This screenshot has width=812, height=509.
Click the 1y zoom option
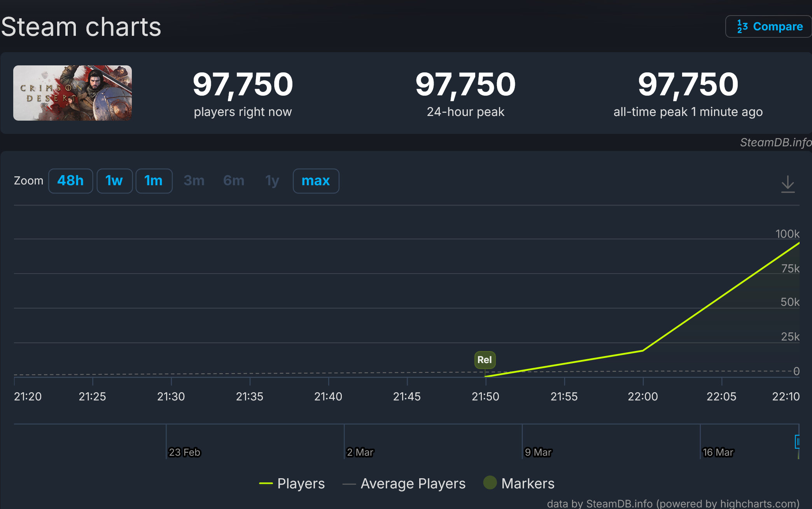pyautogui.click(x=272, y=181)
